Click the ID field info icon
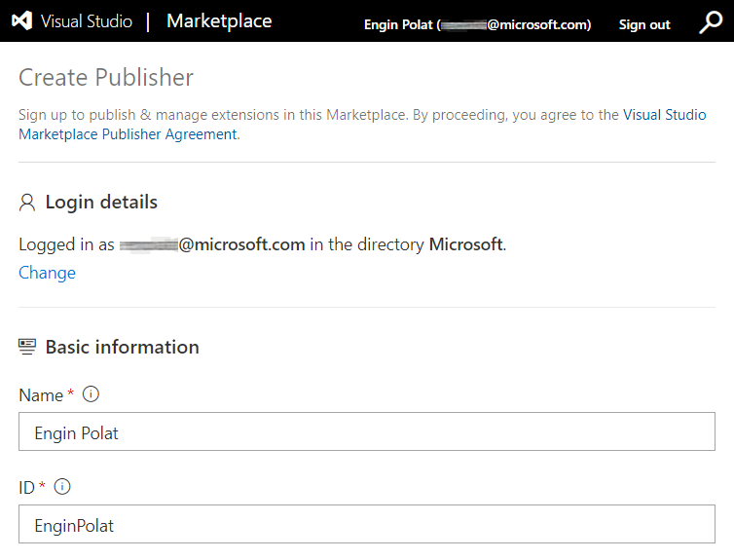Screen dimensions: 734x560 [x=62, y=487]
